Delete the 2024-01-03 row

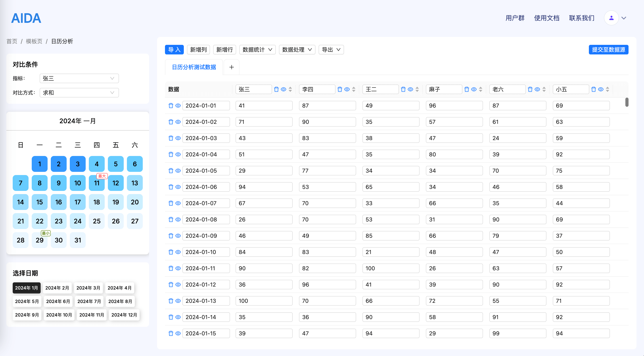[171, 138]
